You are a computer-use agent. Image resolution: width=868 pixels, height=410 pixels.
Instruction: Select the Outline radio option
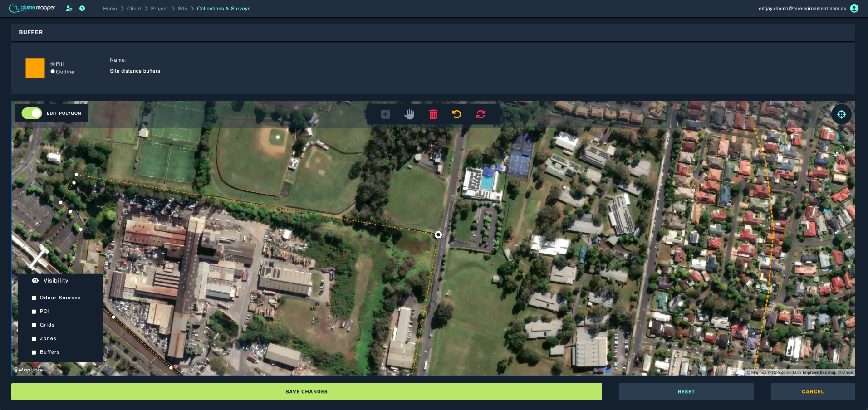coord(53,72)
